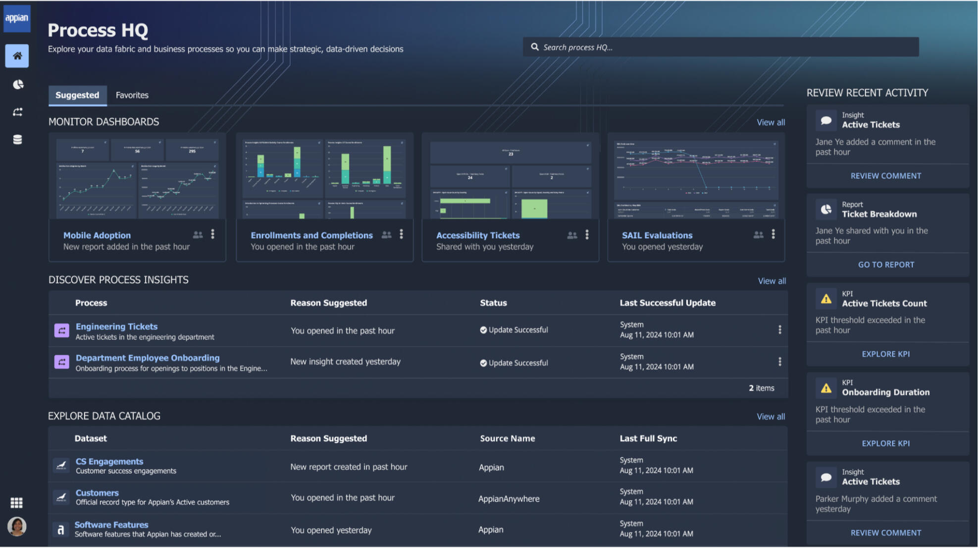Screen dimensions: 980x548
Task: Open the process insights sidebar icon
Action: point(18,112)
